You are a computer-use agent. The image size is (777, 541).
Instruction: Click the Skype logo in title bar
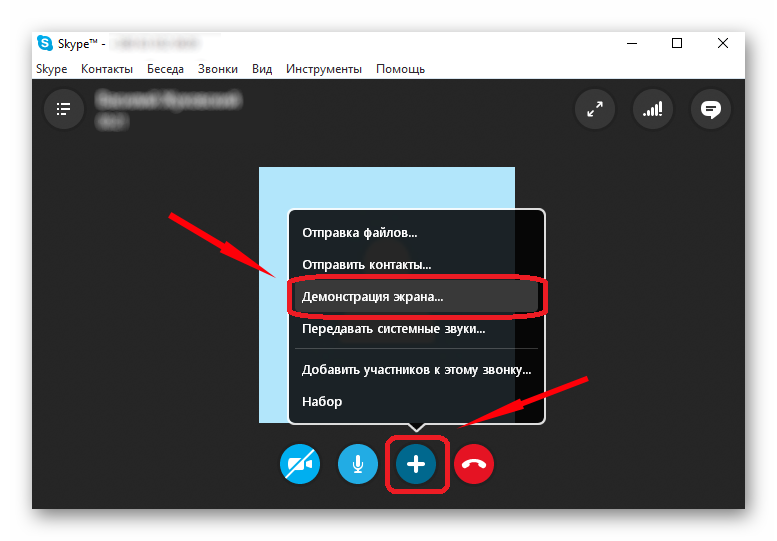[45, 44]
